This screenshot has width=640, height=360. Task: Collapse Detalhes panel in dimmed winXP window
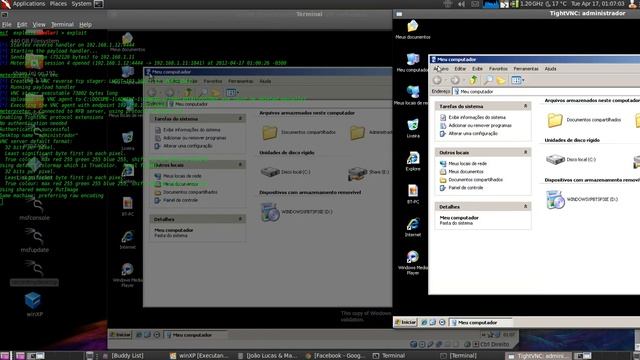[x=240, y=219]
